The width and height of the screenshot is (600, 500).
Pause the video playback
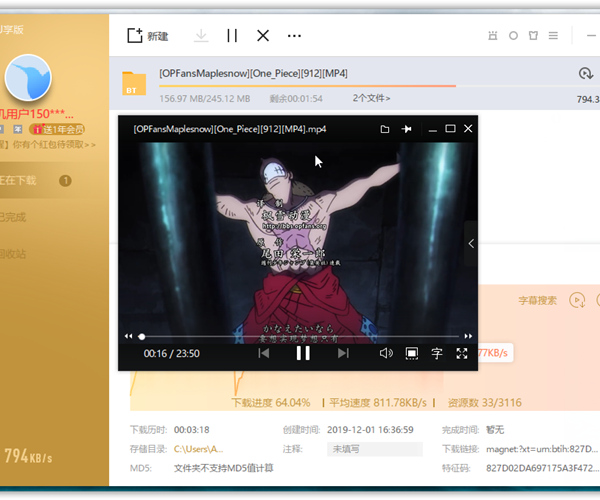click(303, 353)
